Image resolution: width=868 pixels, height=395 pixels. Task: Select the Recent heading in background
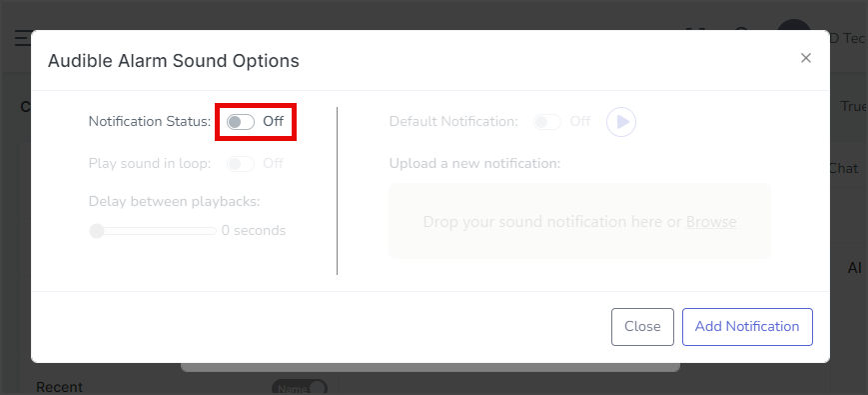pos(59,387)
